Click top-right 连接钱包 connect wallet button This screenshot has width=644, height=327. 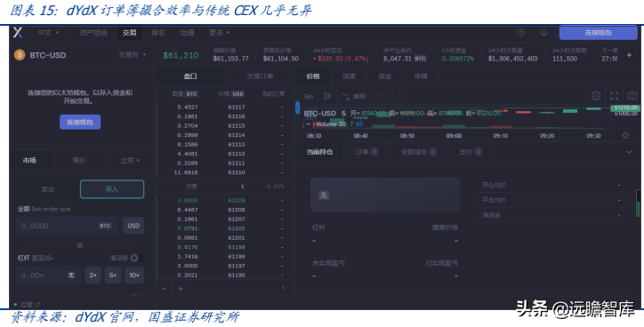click(x=599, y=32)
